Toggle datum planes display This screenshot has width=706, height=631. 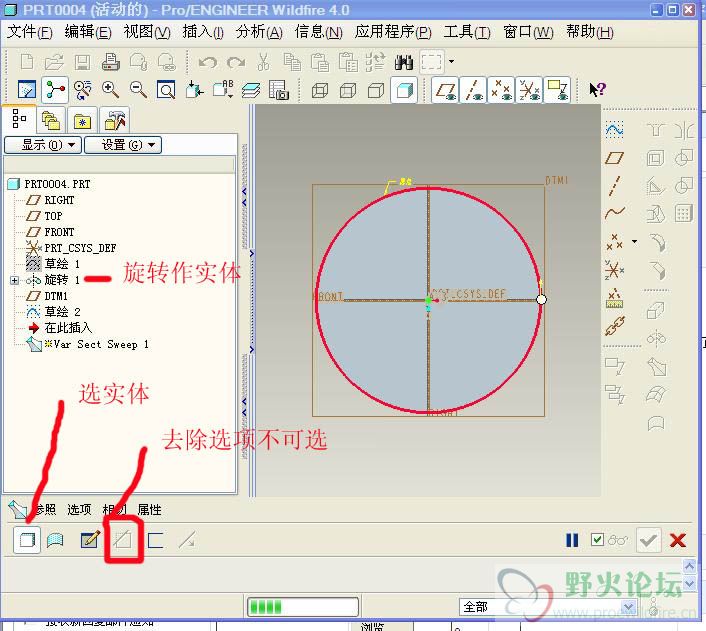point(445,90)
